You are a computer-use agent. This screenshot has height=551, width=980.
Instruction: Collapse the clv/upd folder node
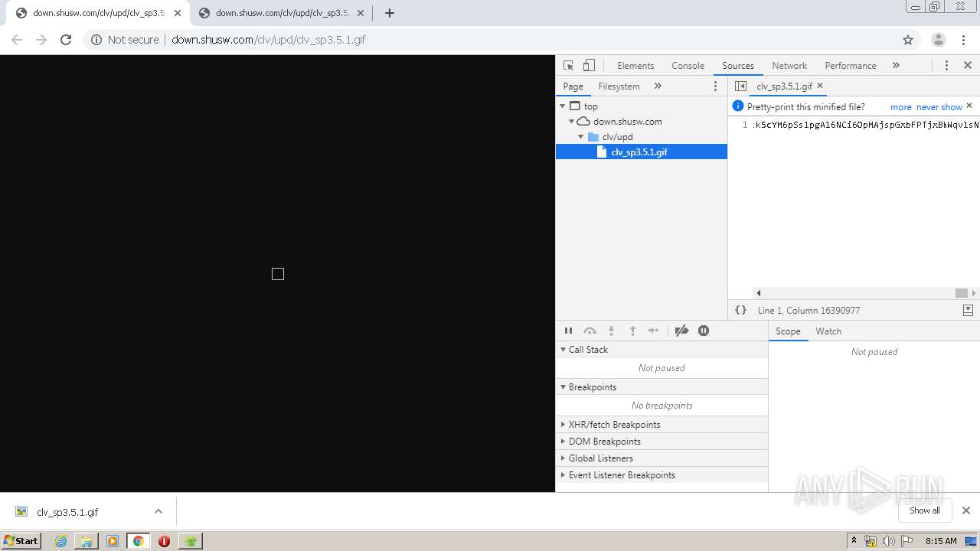(x=581, y=137)
